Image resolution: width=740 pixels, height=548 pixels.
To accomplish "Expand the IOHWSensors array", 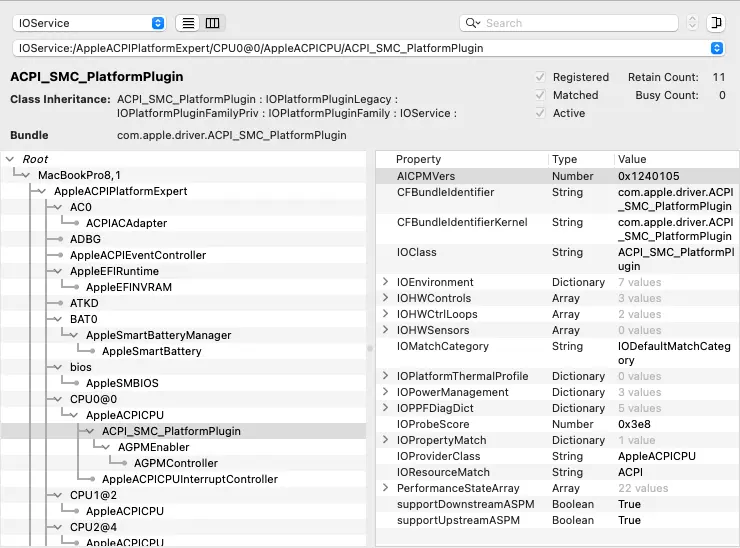I will 386,329.
